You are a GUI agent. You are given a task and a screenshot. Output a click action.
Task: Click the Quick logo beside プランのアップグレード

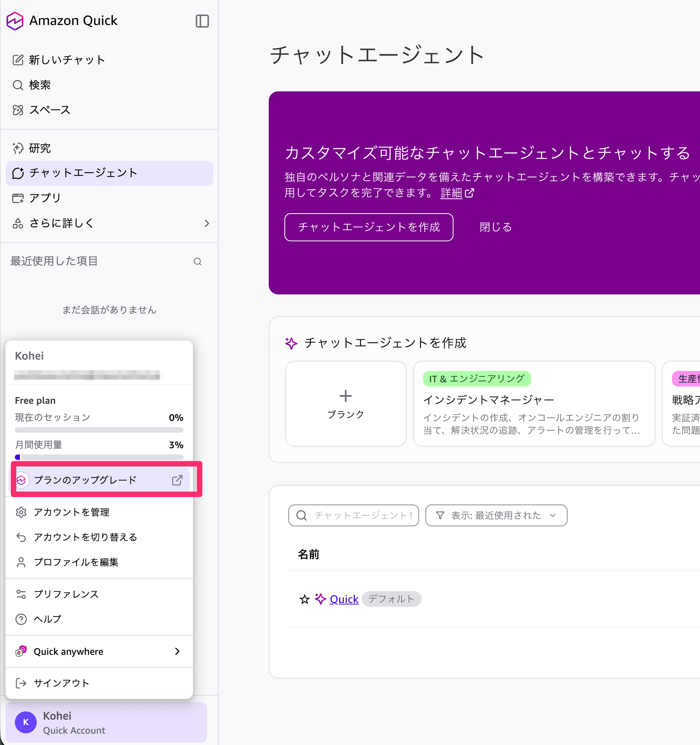[21, 480]
